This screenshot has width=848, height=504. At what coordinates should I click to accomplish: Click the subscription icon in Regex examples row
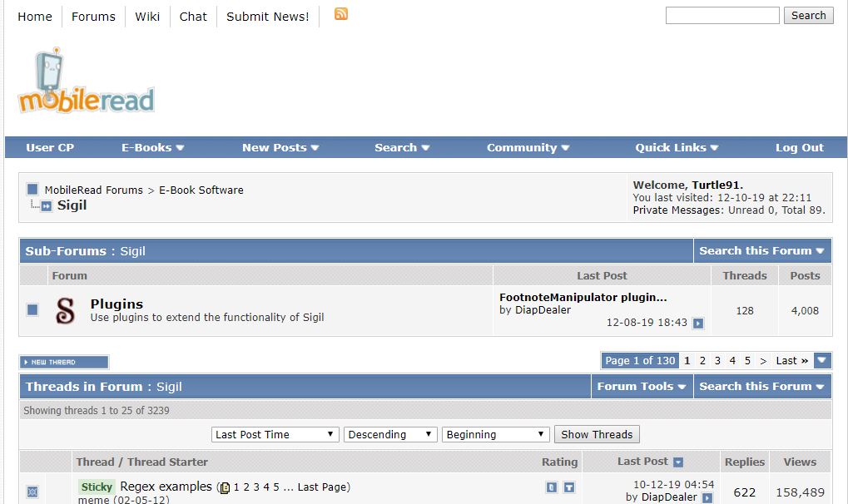point(569,487)
